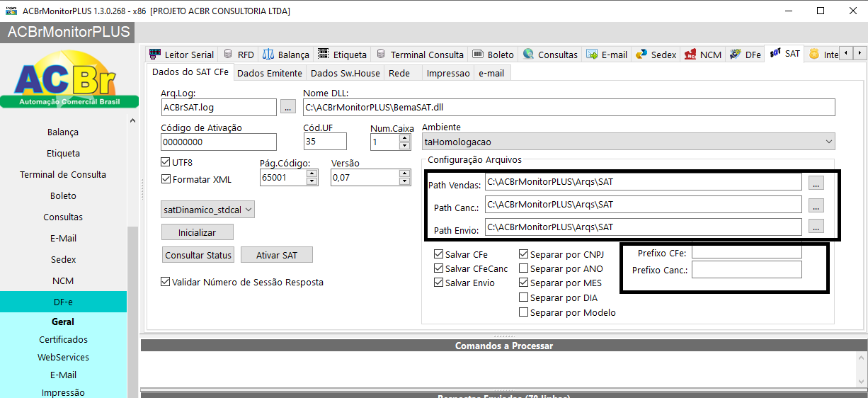This screenshot has height=398, width=868.
Task: Select Dados do SAT CFe tab
Action: point(190,72)
